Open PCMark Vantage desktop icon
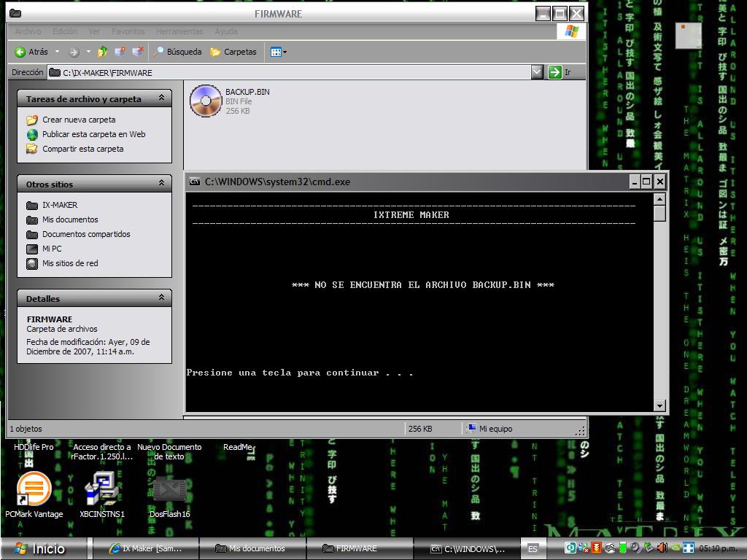The image size is (747, 560). tap(34, 489)
